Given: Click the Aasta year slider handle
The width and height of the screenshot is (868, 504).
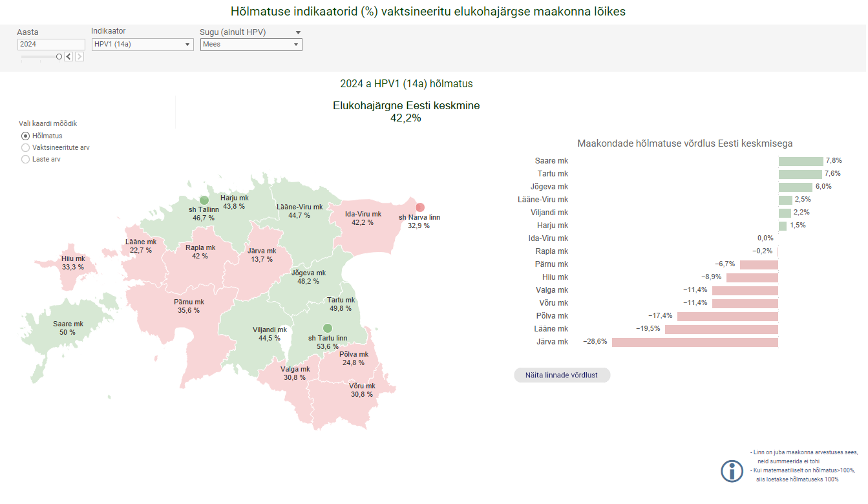Looking at the screenshot, I should (59, 57).
